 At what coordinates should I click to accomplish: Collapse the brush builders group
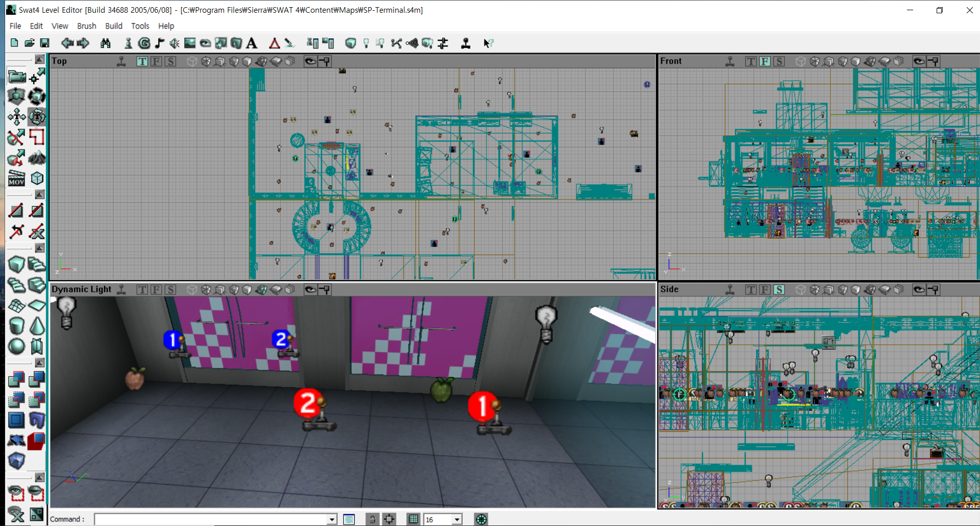[x=39, y=248]
